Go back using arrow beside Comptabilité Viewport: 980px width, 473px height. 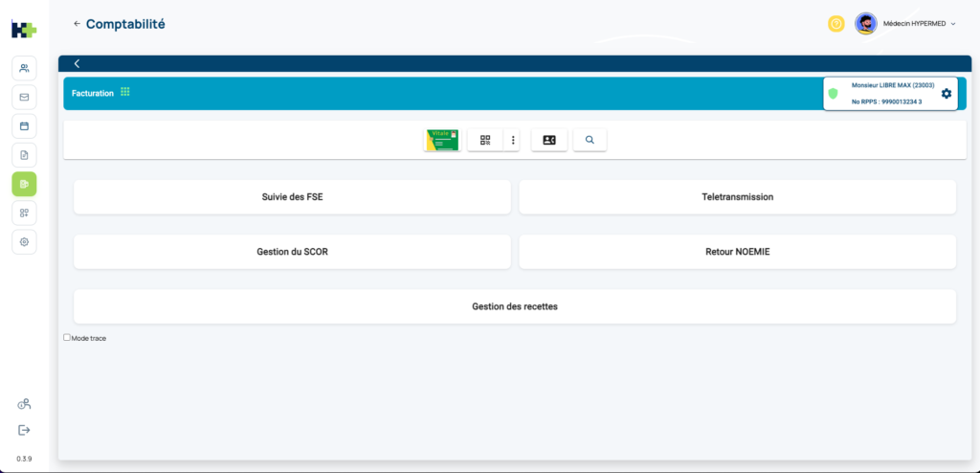click(77, 24)
